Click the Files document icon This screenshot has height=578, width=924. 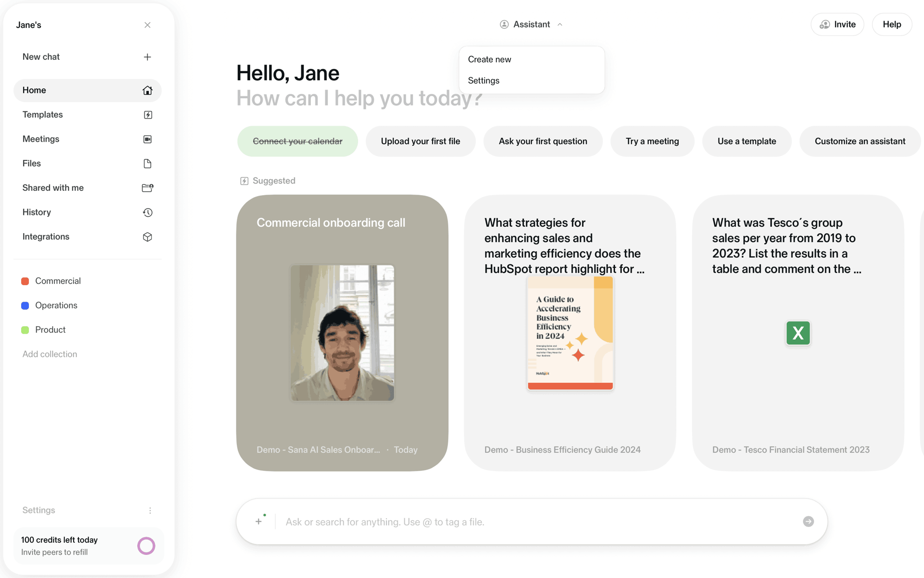click(x=148, y=164)
